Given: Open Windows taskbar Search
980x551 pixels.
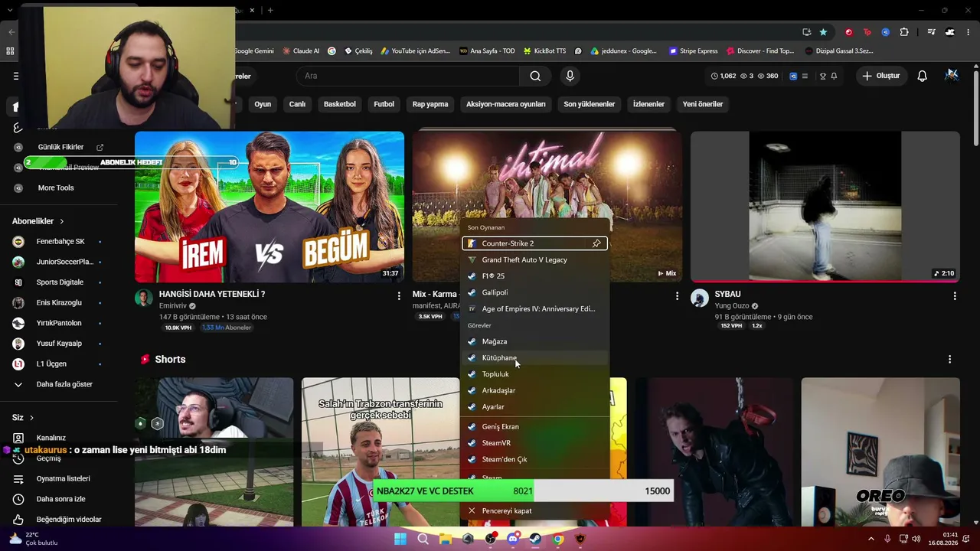Looking at the screenshot, I should tap(423, 539).
